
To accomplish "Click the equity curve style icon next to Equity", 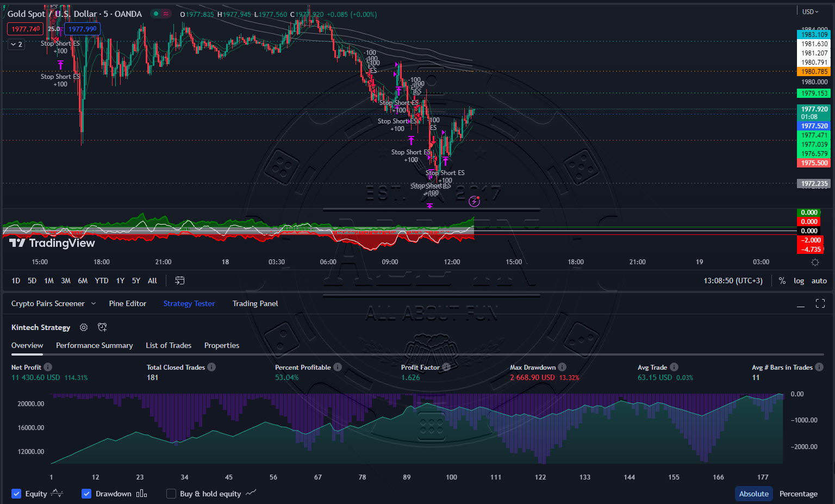I will point(55,493).
